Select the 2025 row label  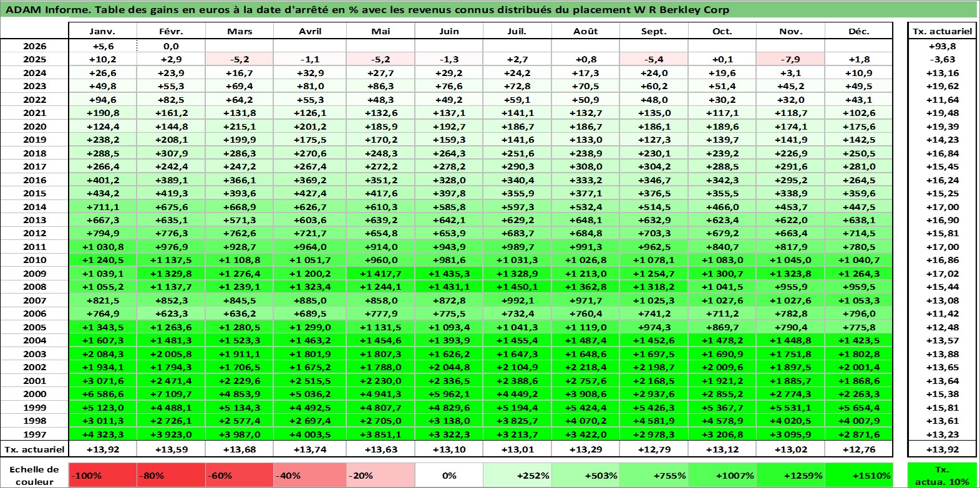(34, 59)
